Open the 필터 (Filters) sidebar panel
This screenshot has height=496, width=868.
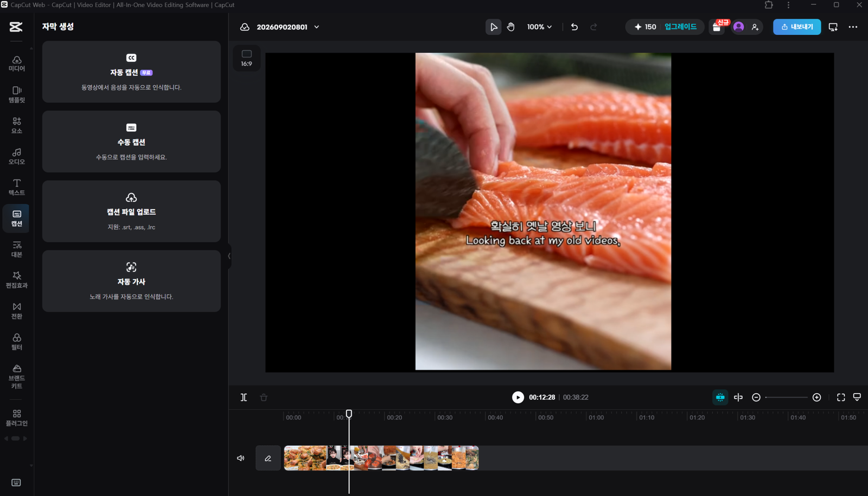(17, 342)
